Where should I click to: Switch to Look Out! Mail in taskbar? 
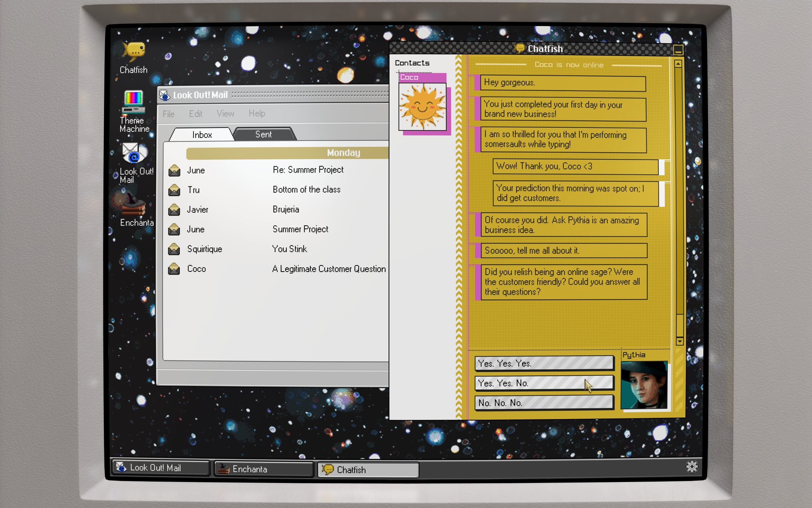161,468
